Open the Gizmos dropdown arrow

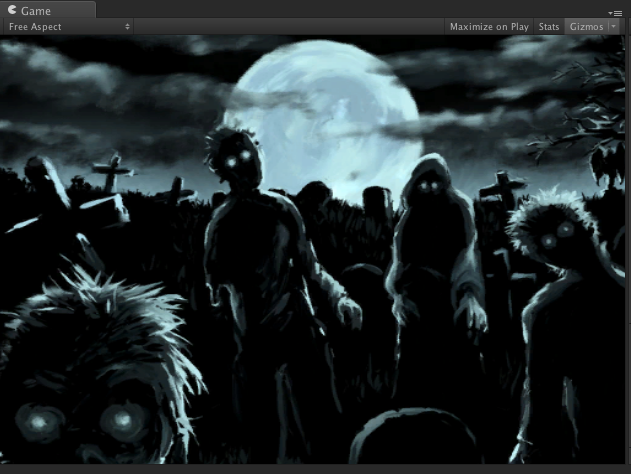tap(614, 27)
